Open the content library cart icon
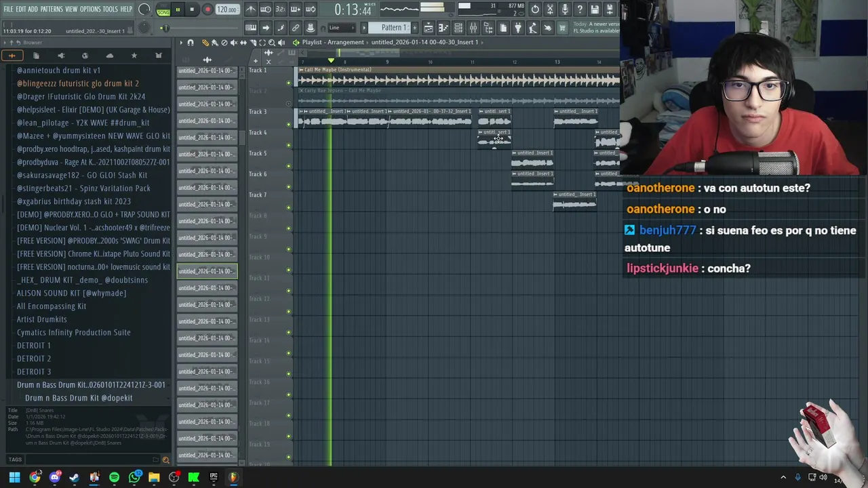This screenshot has width=868, height=488. pos(562,28)
